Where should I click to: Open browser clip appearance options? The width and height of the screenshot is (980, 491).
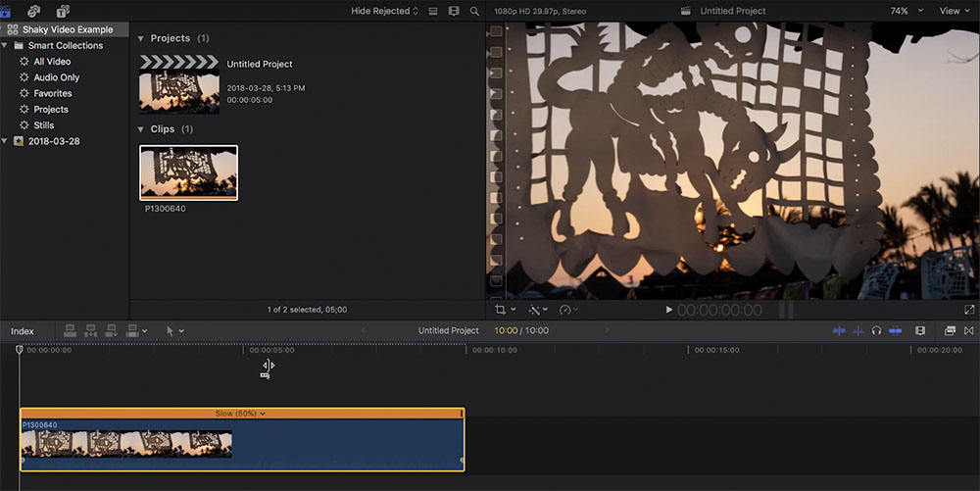(433, 11)
